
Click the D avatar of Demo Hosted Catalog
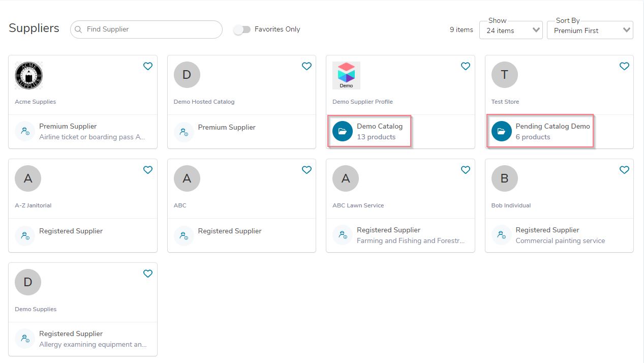187,75
